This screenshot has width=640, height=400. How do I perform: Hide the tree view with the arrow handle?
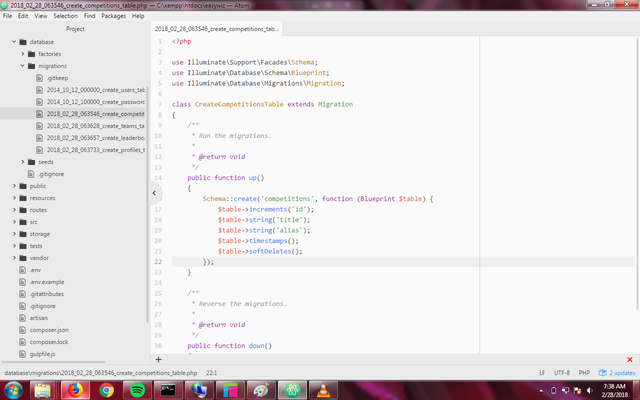[155, 191]
